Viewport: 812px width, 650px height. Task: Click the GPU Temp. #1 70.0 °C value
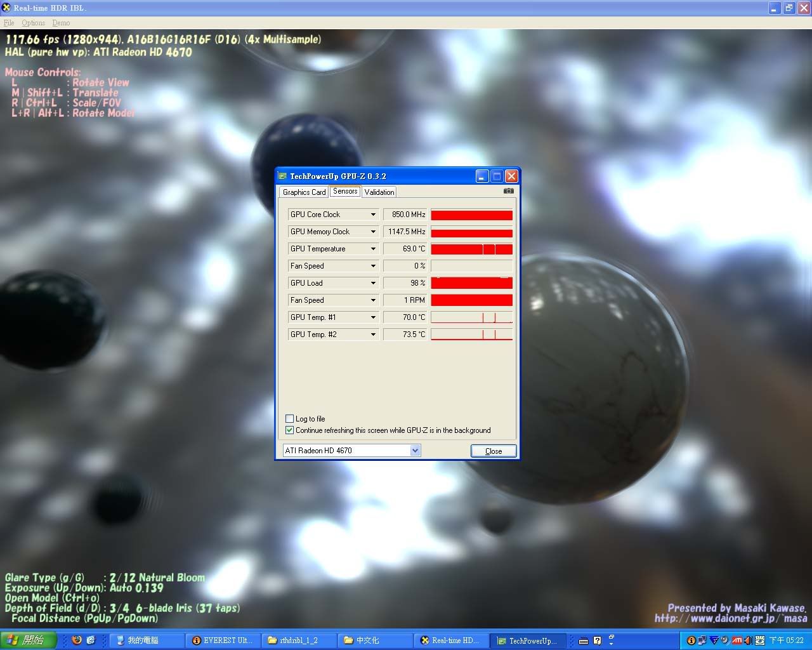point(406,317)
